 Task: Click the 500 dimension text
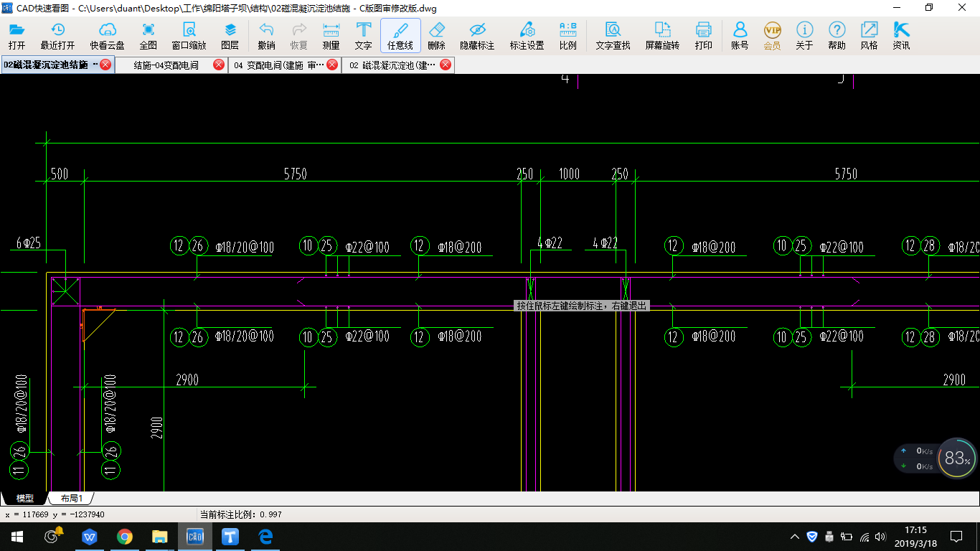[x=60, y=174]
